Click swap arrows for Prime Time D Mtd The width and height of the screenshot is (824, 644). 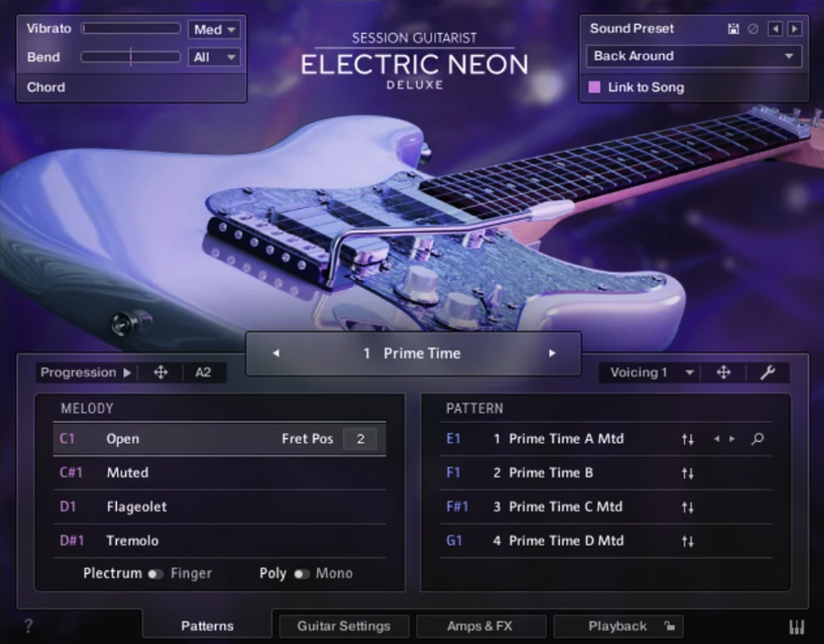pyautogui.click(x=687, y=541)
